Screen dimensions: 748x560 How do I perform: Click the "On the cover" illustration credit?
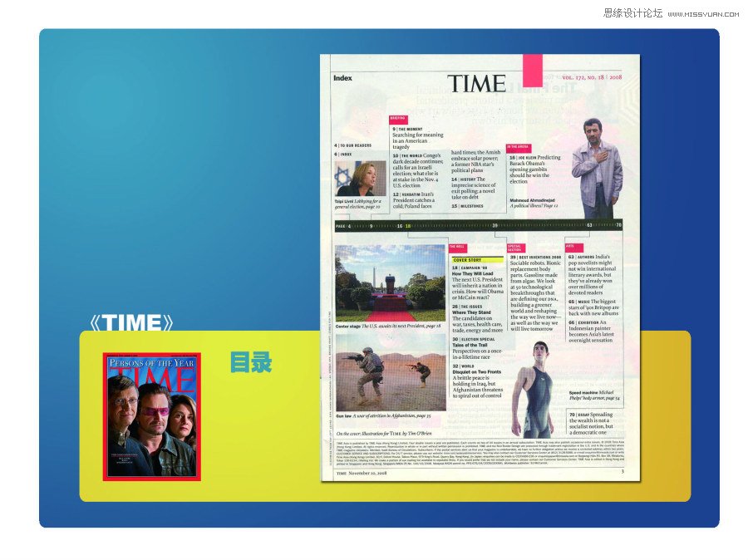coord(384,434)
